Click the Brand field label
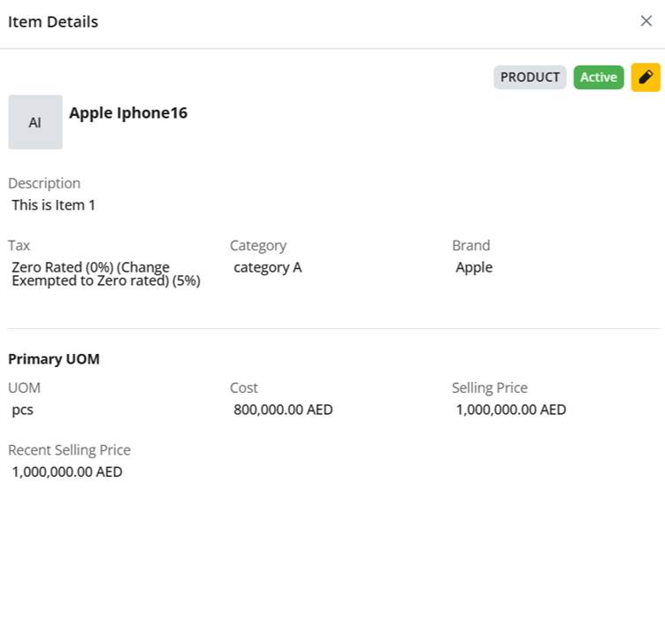Viewport: 665px width, 644px height. pyautogui.click(x=470, y=246)
